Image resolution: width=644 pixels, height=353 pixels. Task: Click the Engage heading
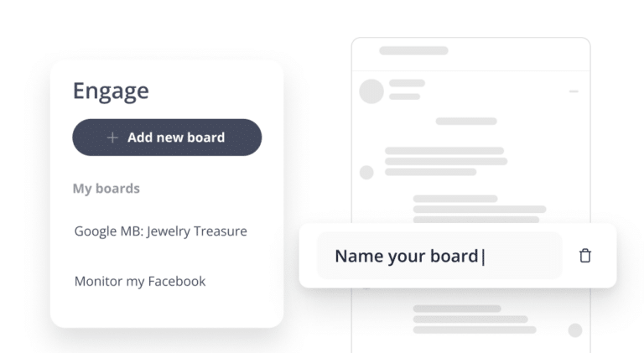111,91
